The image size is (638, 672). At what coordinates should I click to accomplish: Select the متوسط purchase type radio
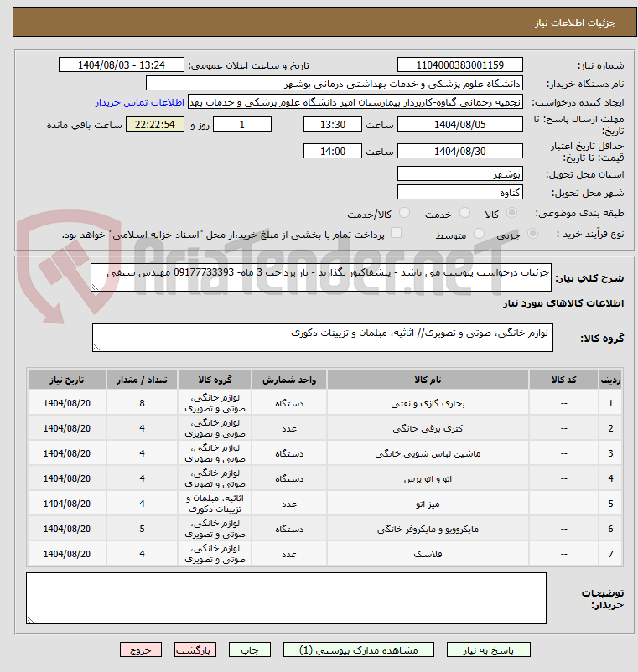479,234
